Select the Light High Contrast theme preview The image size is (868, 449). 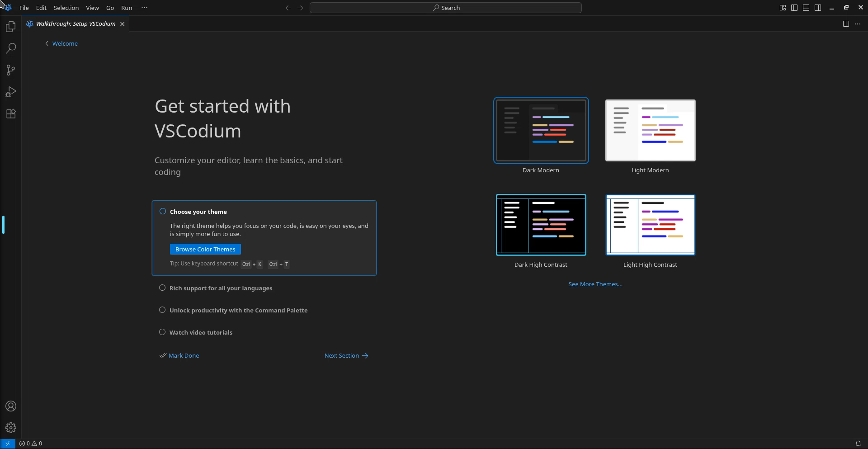pyautogui.click(x=650, y=225)
